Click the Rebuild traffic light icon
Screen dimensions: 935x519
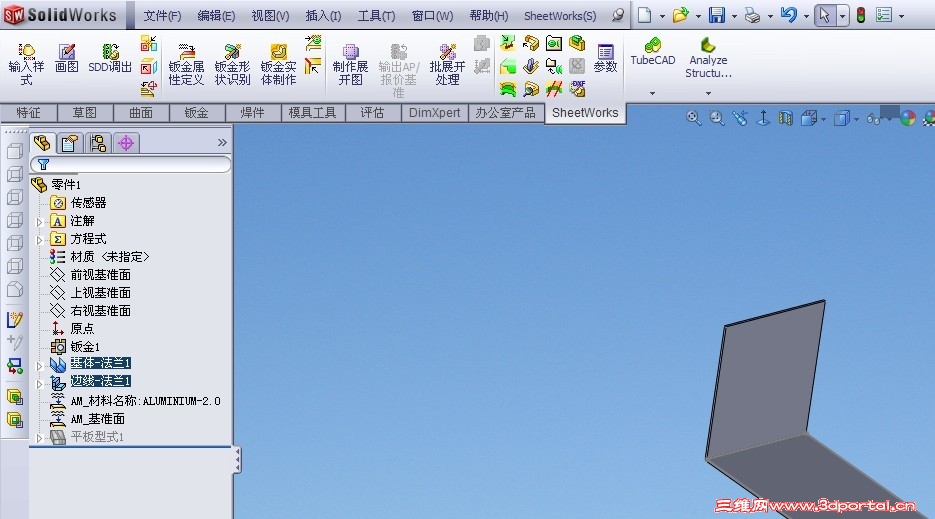click(860, 15)
